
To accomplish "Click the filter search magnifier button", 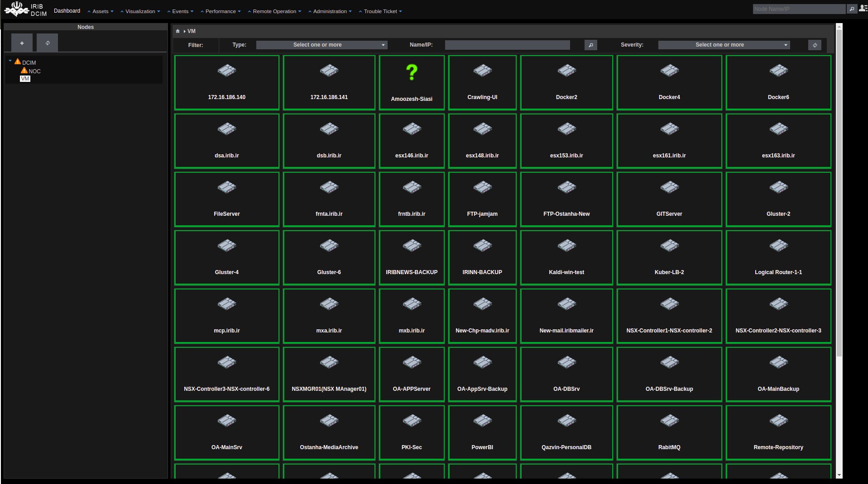I will [590, 45].
